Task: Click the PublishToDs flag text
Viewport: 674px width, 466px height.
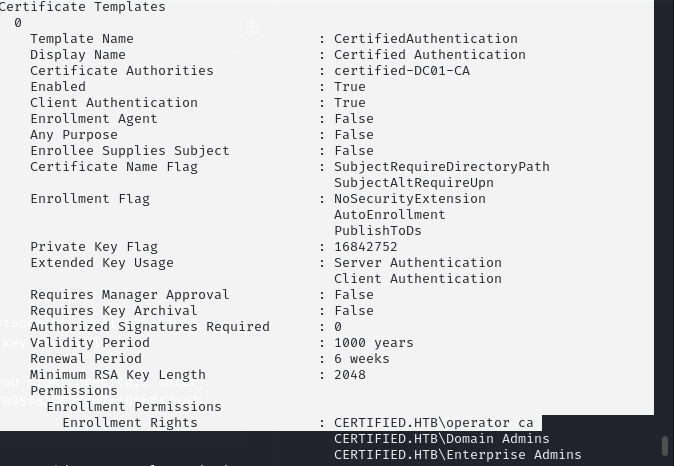Action: (377, 231)
